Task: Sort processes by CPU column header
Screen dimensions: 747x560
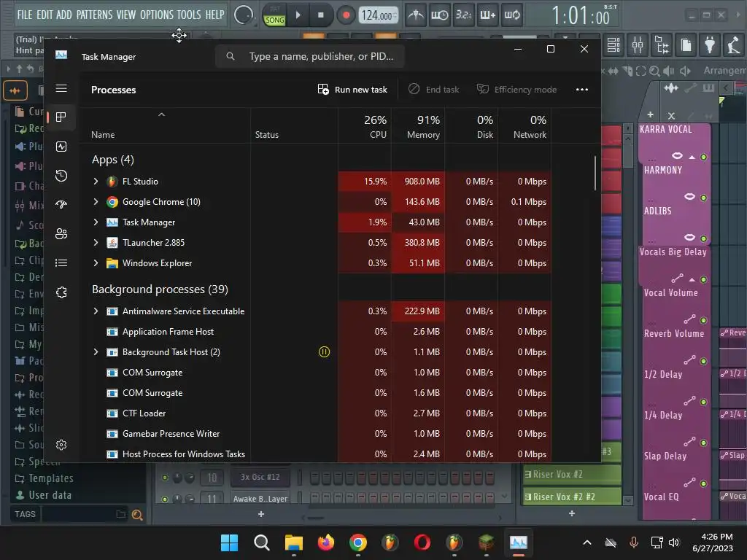Action: (x=365, y=127)
